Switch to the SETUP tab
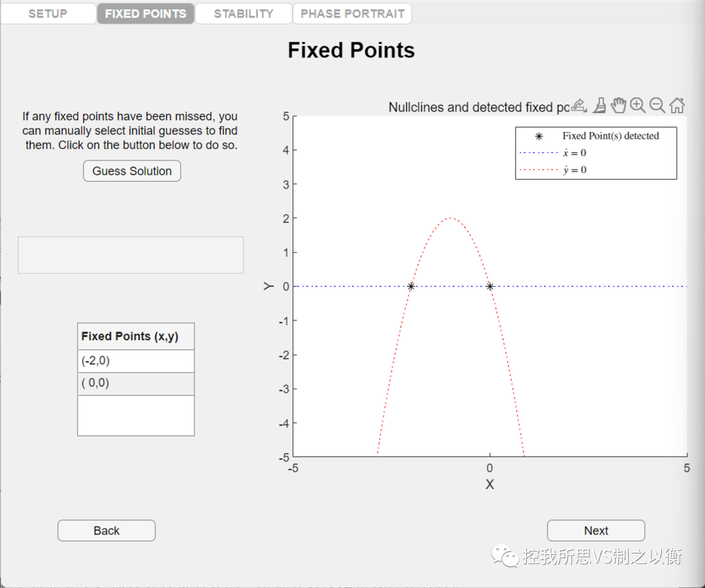This screenshot has height=588, width=705. [x=48, y=14]
